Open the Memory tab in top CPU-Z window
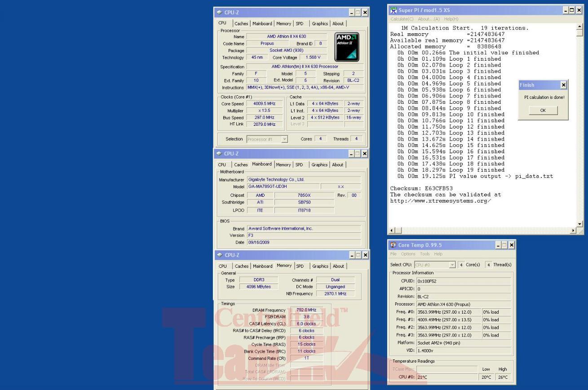Viewport: 588px width, 390px height. [283, 24]
